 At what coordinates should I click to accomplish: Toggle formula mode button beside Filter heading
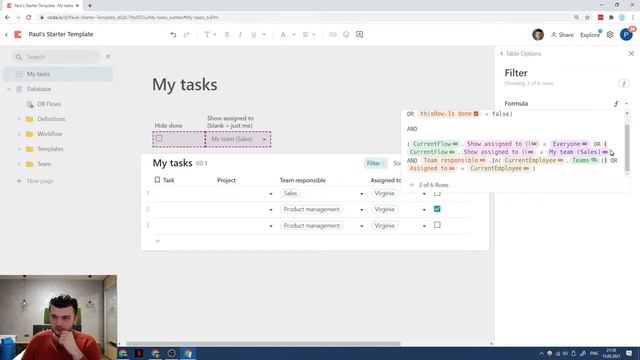click(x=623, y=83)
